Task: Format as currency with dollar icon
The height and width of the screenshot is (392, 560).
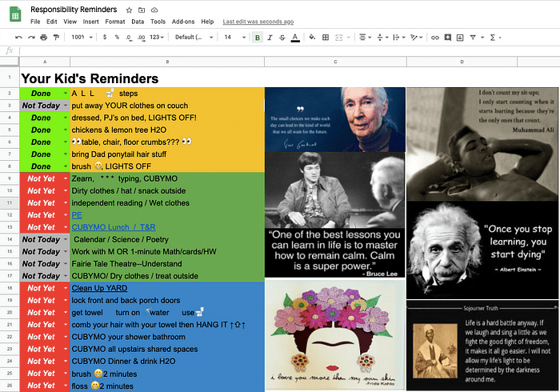Action: (x=105, y=37)
